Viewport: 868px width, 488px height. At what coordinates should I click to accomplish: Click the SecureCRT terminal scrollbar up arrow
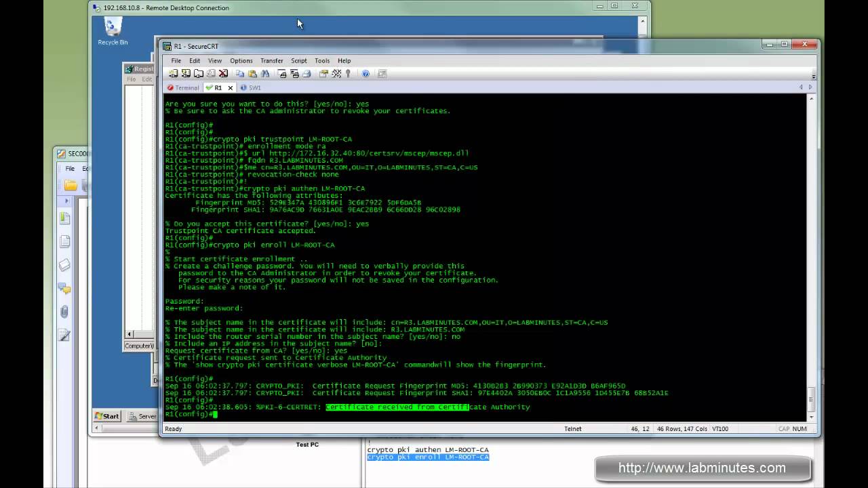(812, 99)
